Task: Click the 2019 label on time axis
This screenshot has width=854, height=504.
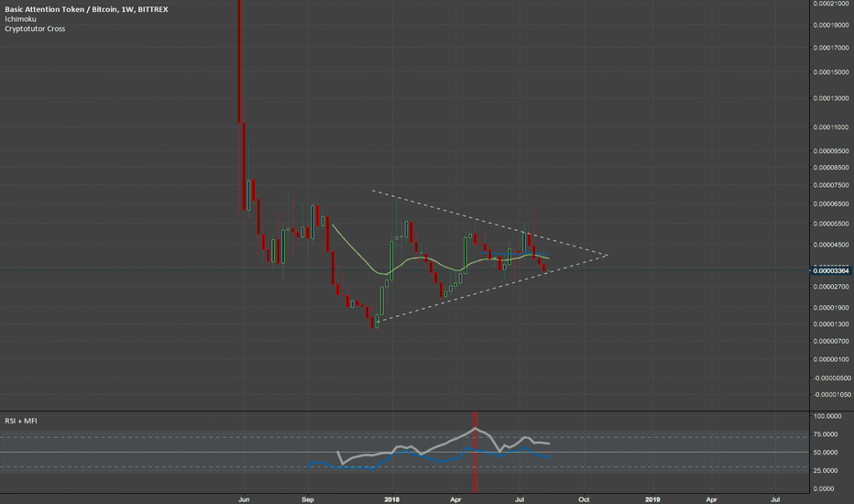Action: pos(652,499)
